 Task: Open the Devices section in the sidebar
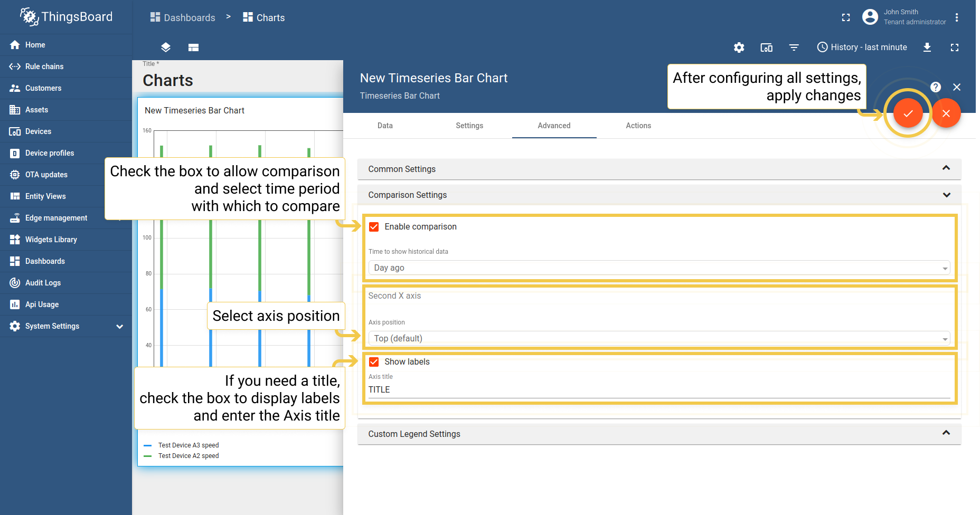[38, 131]
